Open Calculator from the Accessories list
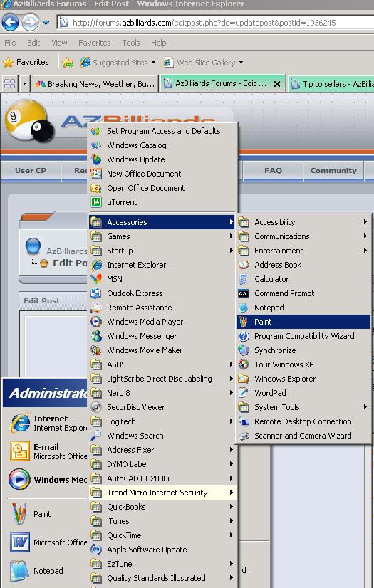 pos(271,279)
